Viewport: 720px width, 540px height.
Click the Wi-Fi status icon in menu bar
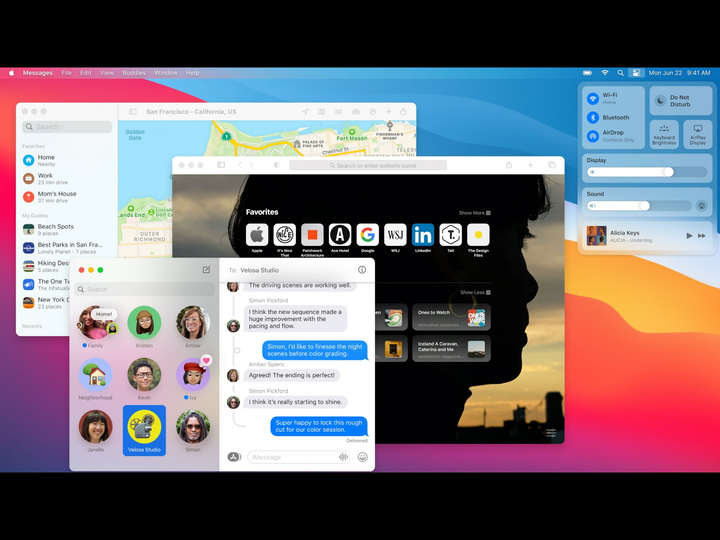[605, 73]
